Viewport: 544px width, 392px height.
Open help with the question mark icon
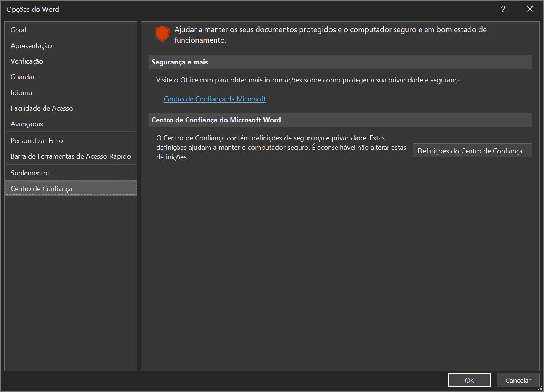point(503,9)
